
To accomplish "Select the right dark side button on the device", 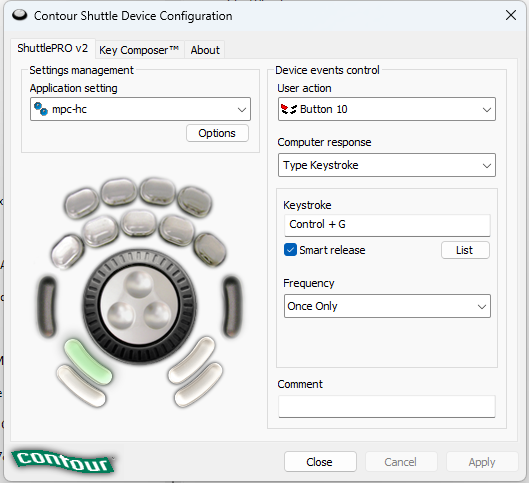I will (x=232, y=307).
